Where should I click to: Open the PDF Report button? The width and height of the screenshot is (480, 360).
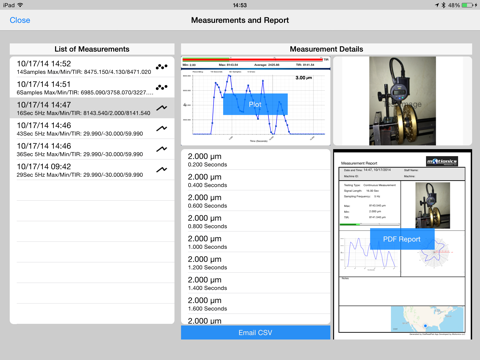(402, 239)
